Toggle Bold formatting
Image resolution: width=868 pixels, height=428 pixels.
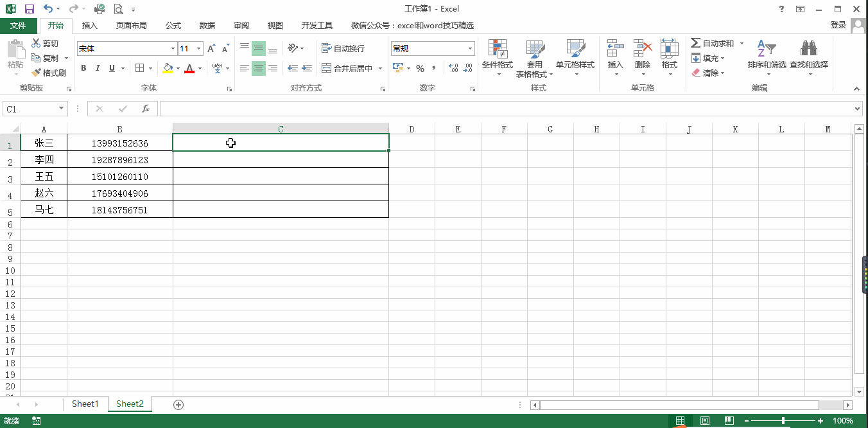tap(83, 68)
